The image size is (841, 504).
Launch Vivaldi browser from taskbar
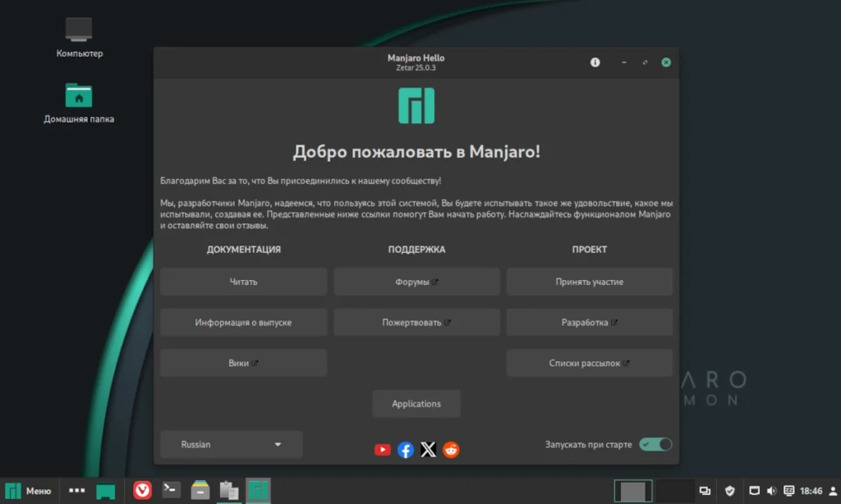pos(142,490)
